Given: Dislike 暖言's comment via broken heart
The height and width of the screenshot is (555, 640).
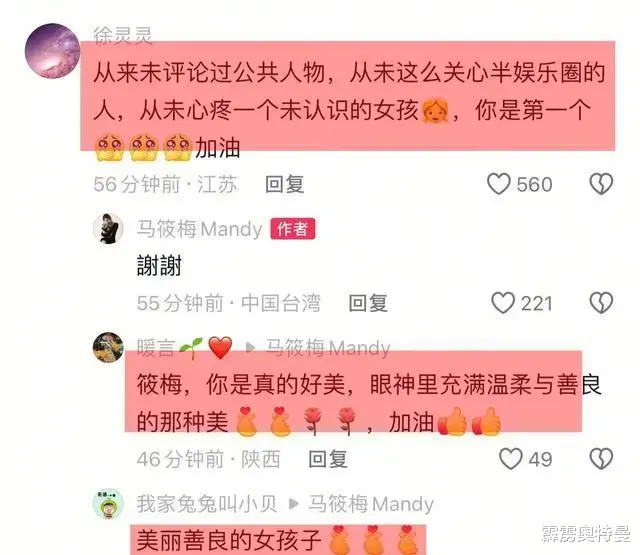Looking at the screenshot, I should [601, 459].
